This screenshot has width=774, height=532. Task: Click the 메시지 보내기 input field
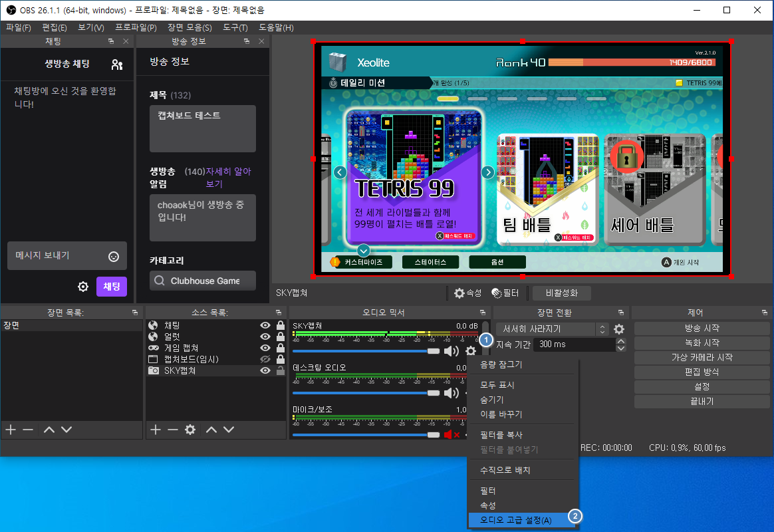[x=67, y=255]
